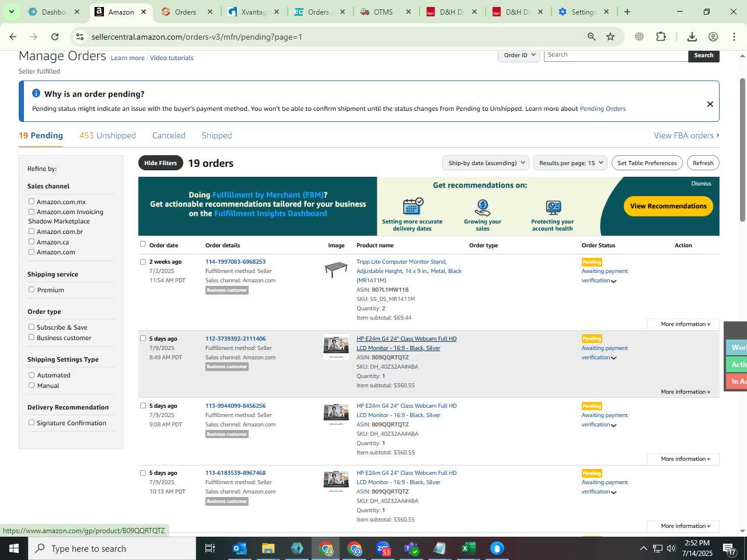
Task: Click the order search input field
Action: click(616, 55)
